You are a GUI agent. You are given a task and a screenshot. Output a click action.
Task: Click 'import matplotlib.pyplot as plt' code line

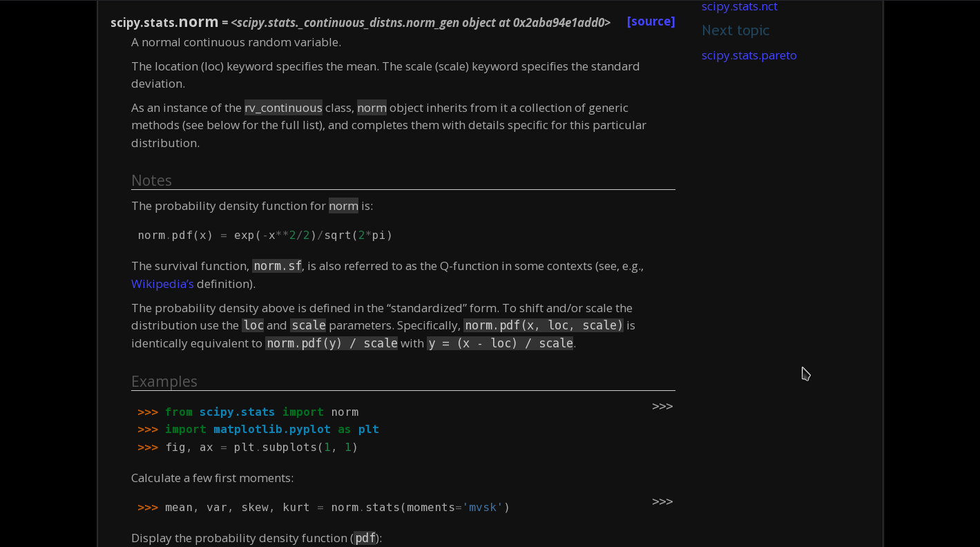258,430
